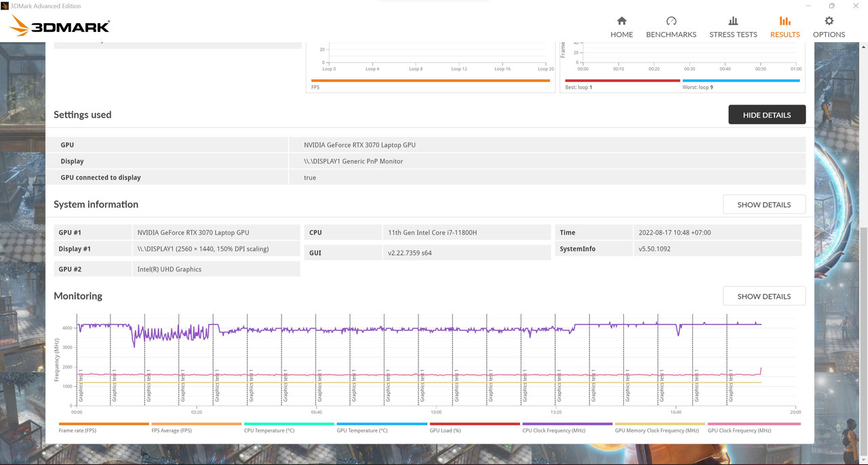Open the Benchmarks gauge icon

pos(671,21)
